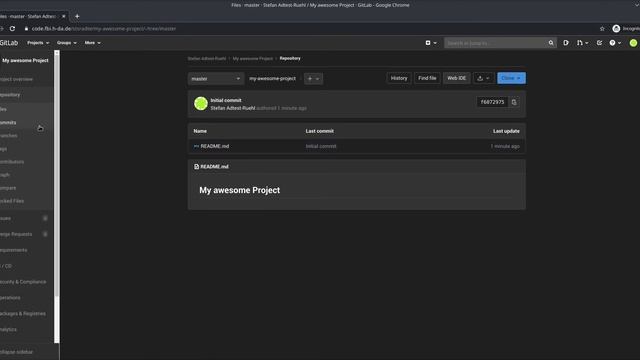This screenshot has height=360, width=640.
Task: Click the Repository breadcrumb
Action: pos(290,58)
